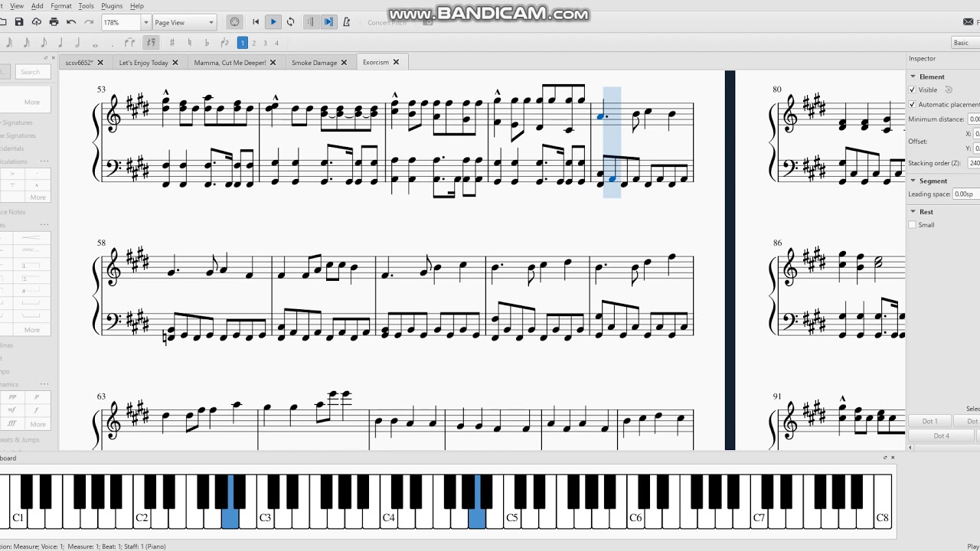Close the Exorcism tab

tap(396, 63)
